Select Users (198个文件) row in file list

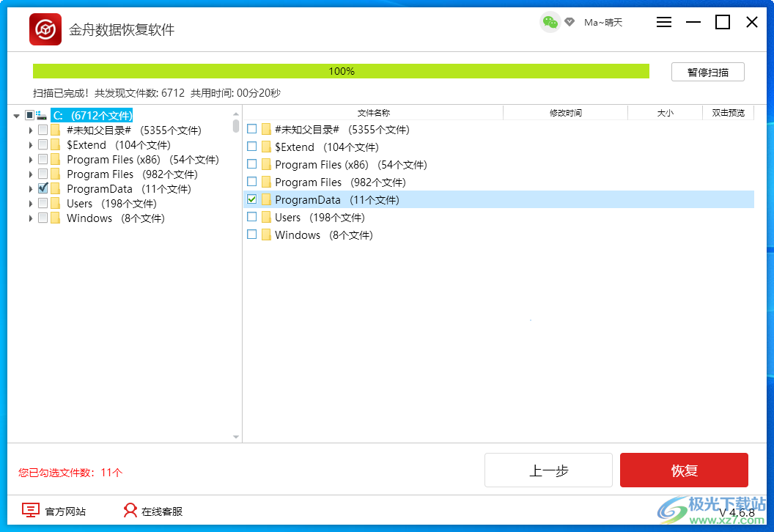pyautogui.click(x=499, y=218)
